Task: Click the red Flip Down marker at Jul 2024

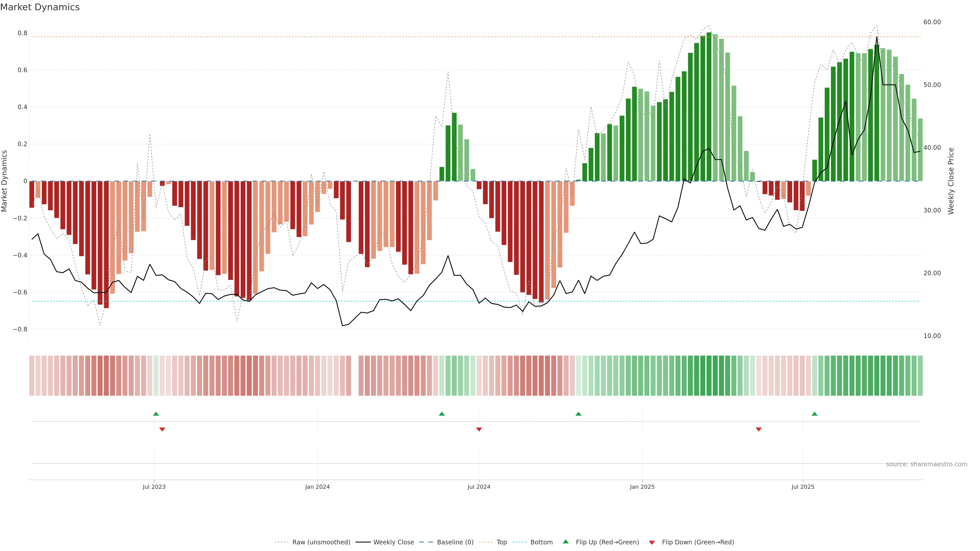Action: 479,429
